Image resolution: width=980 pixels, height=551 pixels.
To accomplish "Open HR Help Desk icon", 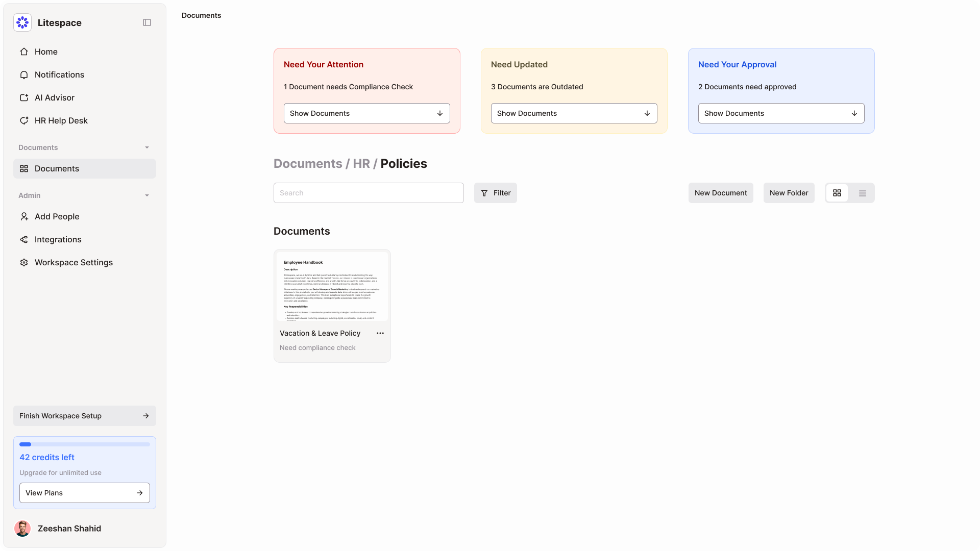I will click(24, 121).
